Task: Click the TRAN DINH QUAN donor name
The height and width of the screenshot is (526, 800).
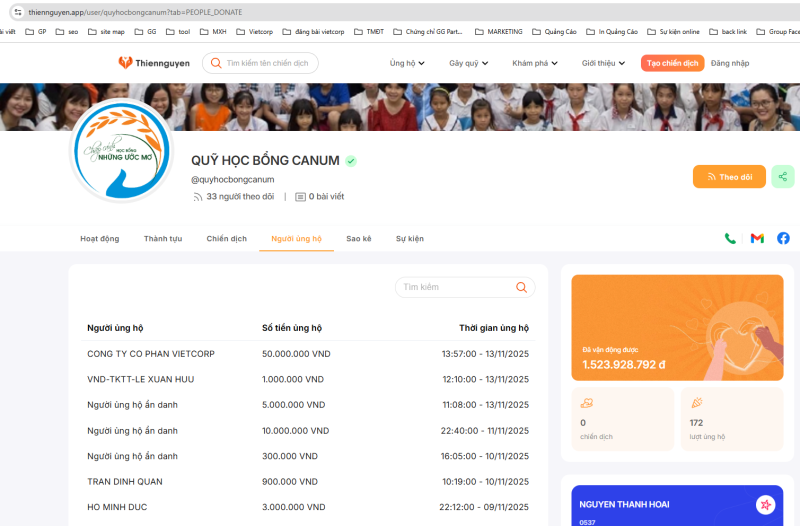Action: (x=125, y=482)
